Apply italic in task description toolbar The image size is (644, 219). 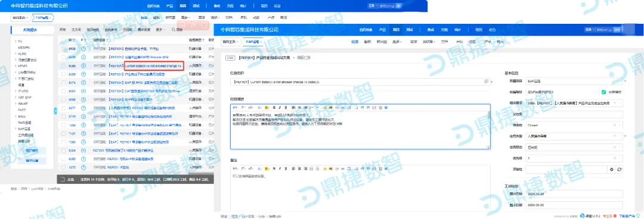click(280, 108)
